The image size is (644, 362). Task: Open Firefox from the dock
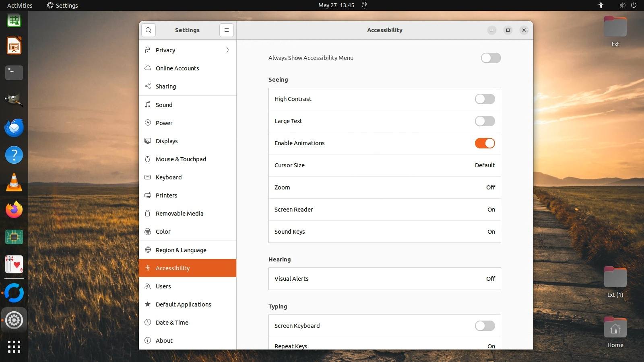click(x=14, y=210)
